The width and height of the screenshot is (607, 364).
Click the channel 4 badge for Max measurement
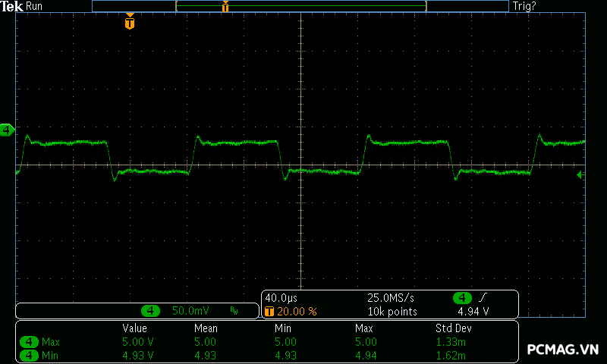pos(29,342)
